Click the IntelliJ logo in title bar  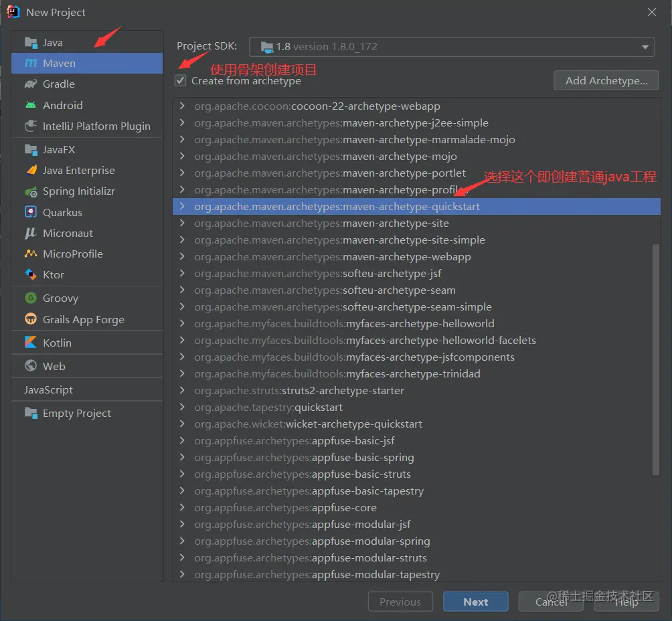[x=13, y=12]
